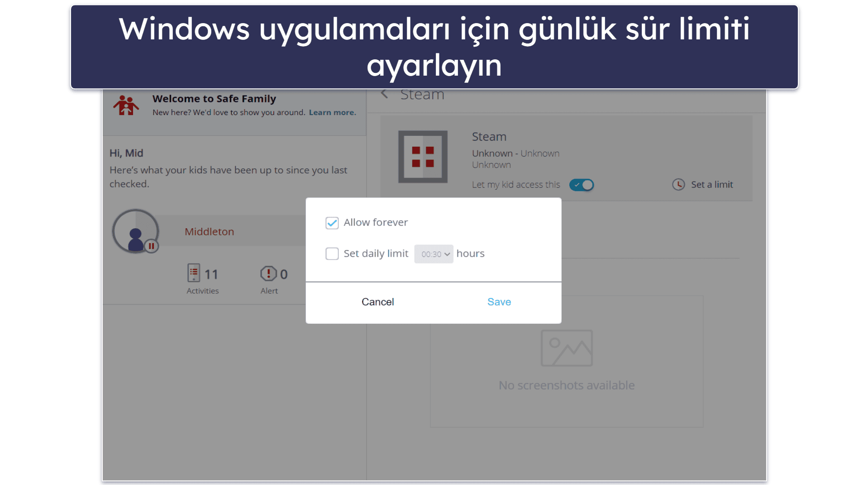This screenshot has width=868, height=485.
Task: Click the 0 alert count
Action: point(284,274)
